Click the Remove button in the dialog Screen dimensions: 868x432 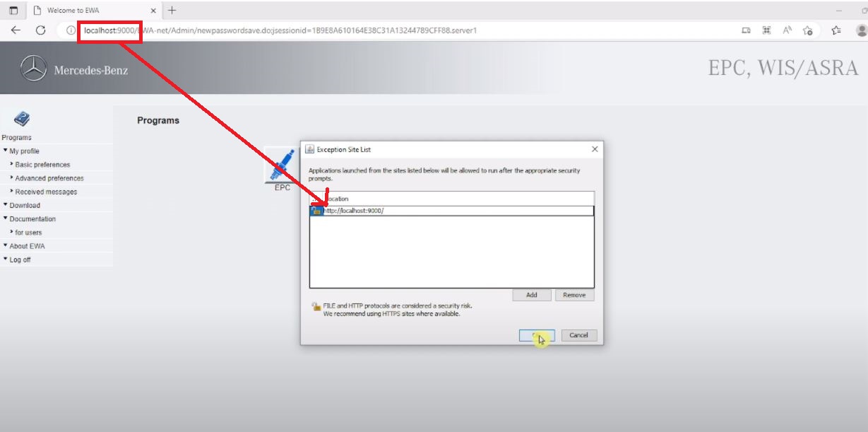574,295
